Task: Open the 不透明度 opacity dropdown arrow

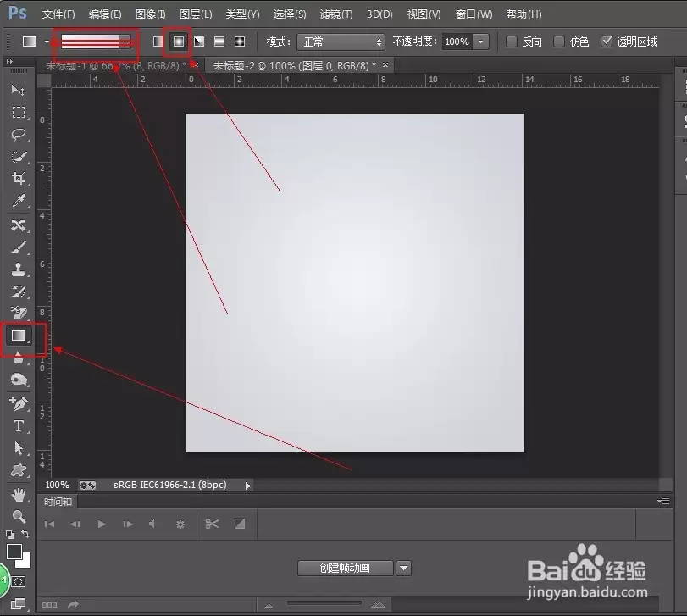Action: tap(481, 42)
